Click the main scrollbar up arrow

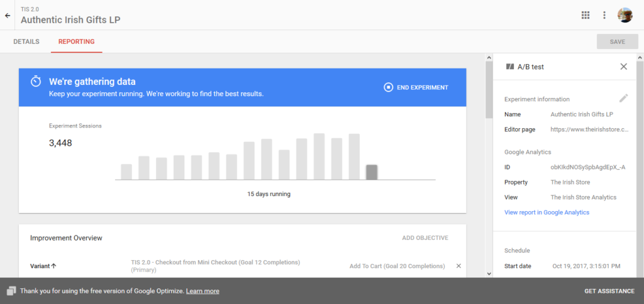(x=489, y=57)
